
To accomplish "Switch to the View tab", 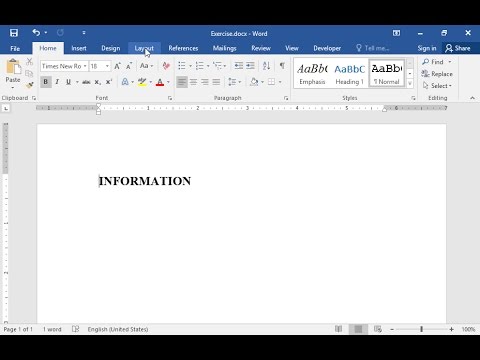I will [x=292, y=48].
